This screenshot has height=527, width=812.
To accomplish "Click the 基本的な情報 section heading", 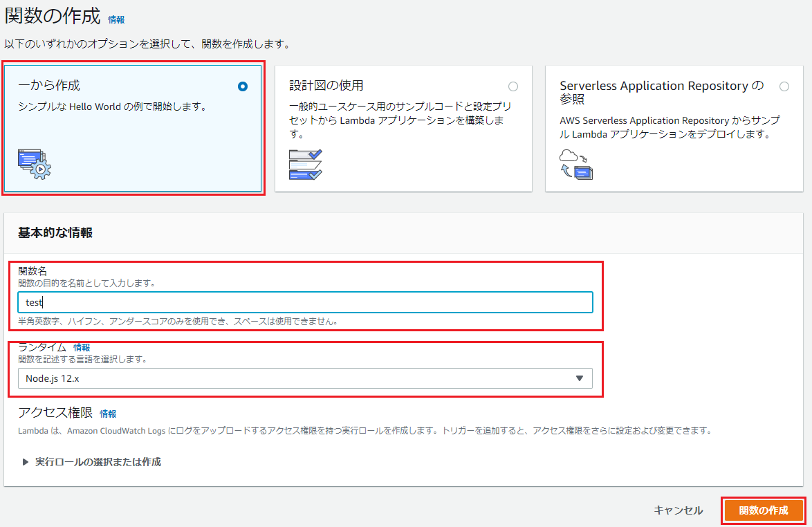I will [x=55, y=233].
